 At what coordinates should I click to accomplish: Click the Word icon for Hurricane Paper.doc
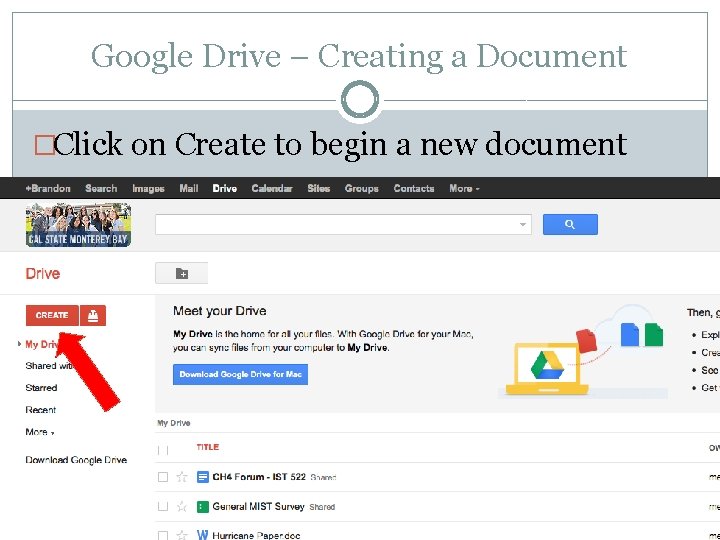coord(202,535)
